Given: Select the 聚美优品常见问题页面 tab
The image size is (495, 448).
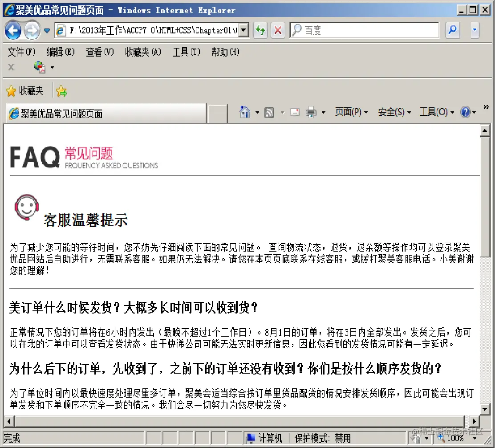Looking at the screenshot, I should coord(106,114).
